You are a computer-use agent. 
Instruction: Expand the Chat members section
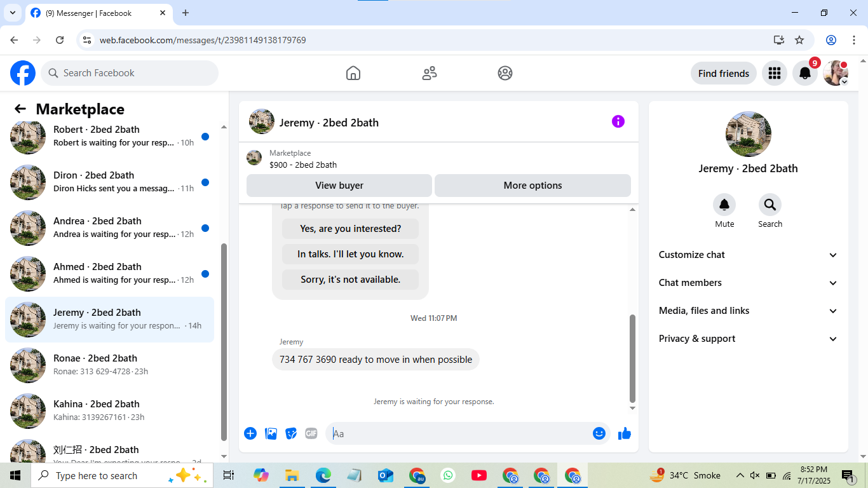click(749, 283)
